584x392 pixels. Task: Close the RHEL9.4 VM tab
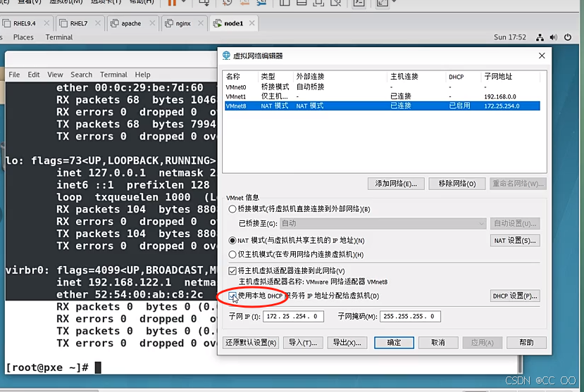[46, 23]
